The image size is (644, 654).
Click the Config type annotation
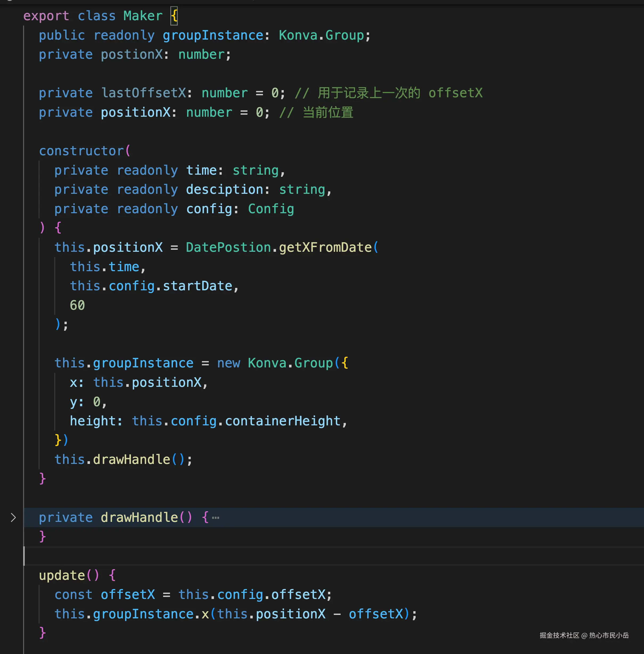(271, 209)
